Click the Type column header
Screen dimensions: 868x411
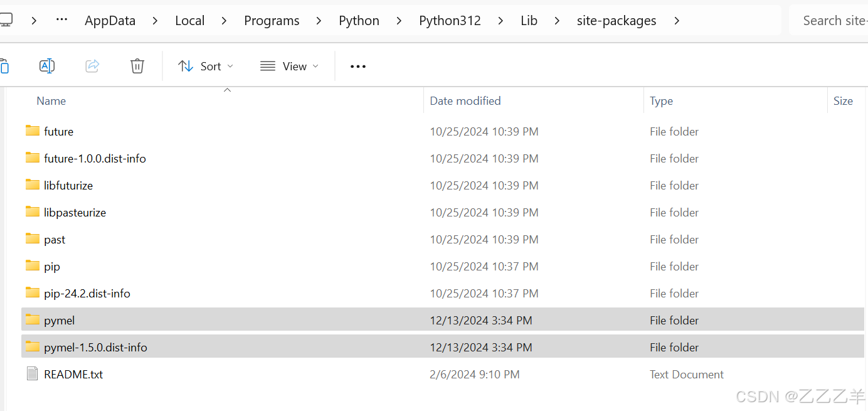click(661, 101)
